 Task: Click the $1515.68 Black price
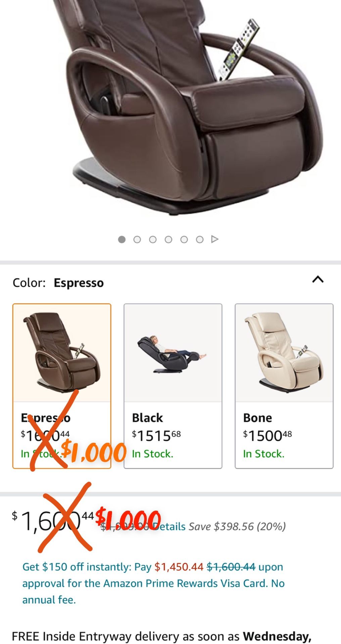(x=156, y=436)
